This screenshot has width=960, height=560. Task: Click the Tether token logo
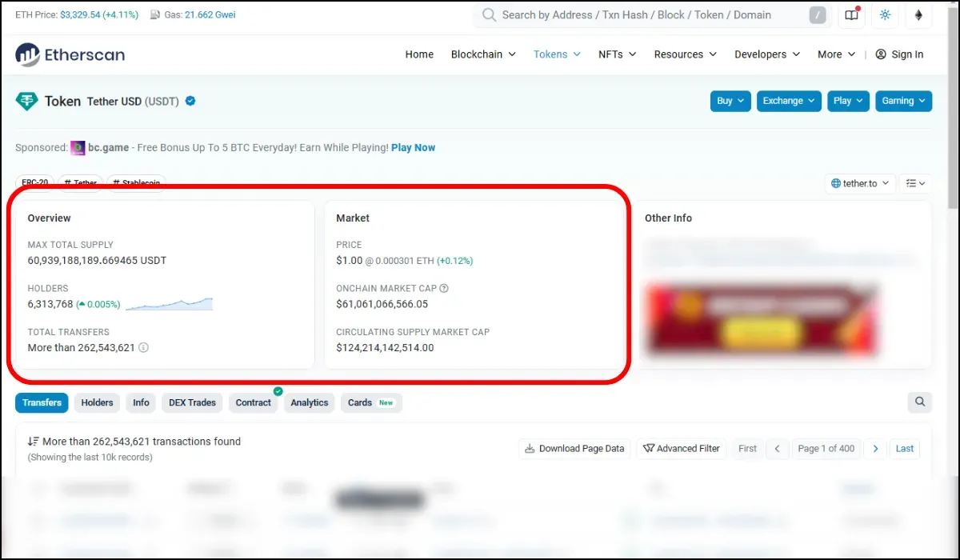[27, 102]
